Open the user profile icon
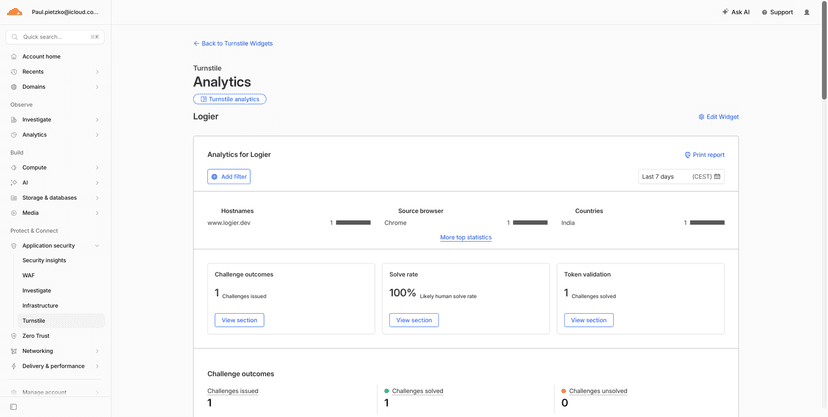The image size is (828, 417). tap(806, 12)
